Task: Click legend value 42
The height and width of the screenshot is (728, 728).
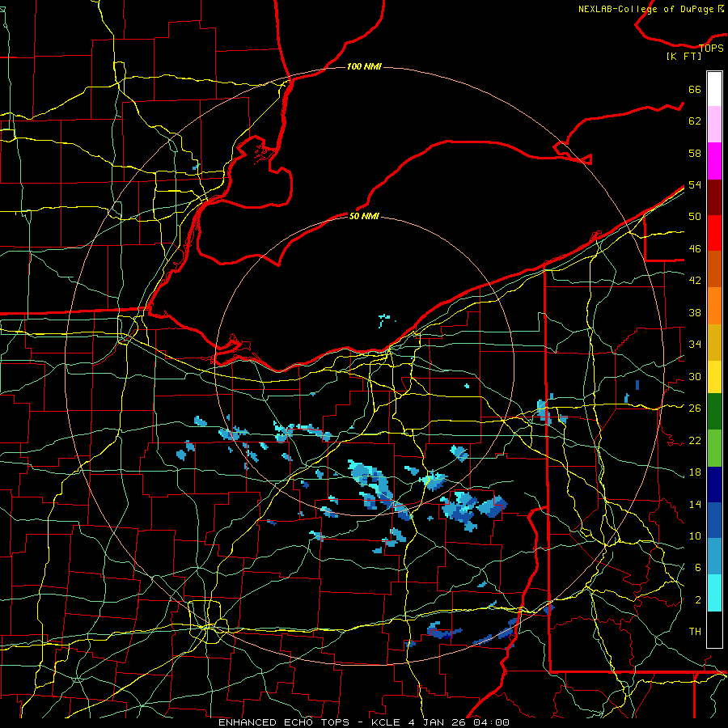Action: (695, 281)
